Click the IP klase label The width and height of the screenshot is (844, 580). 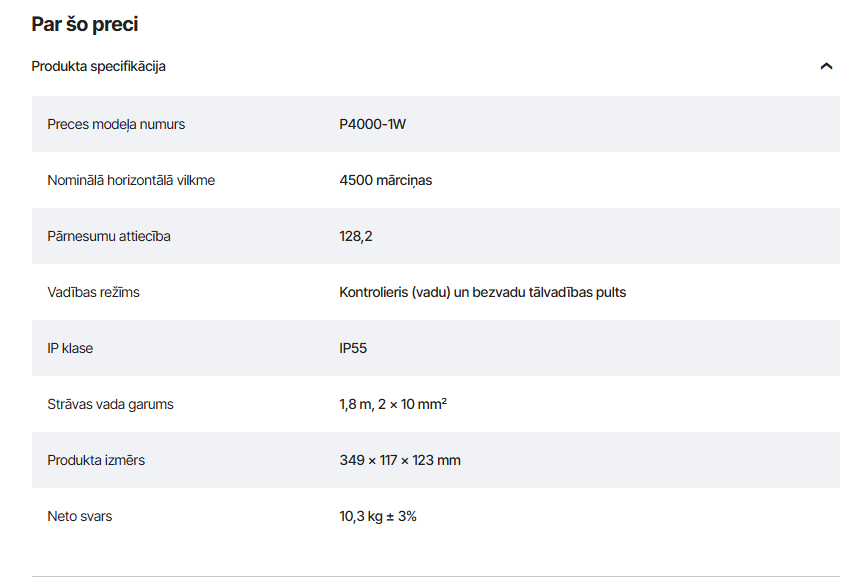[70, 348]
